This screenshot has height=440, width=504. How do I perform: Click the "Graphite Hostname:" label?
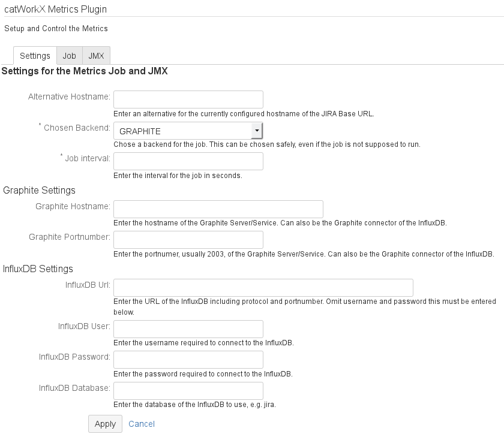click(73, 206)
